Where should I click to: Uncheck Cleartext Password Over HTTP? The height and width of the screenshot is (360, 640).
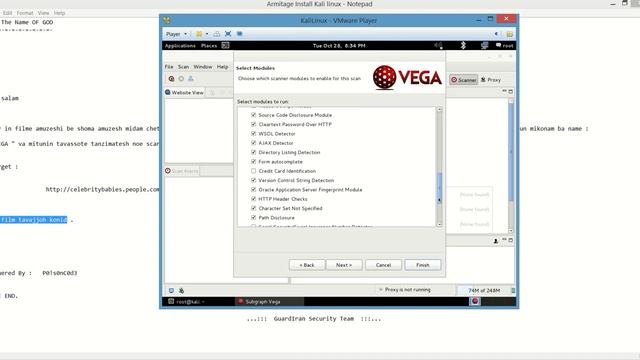[253, 124]
